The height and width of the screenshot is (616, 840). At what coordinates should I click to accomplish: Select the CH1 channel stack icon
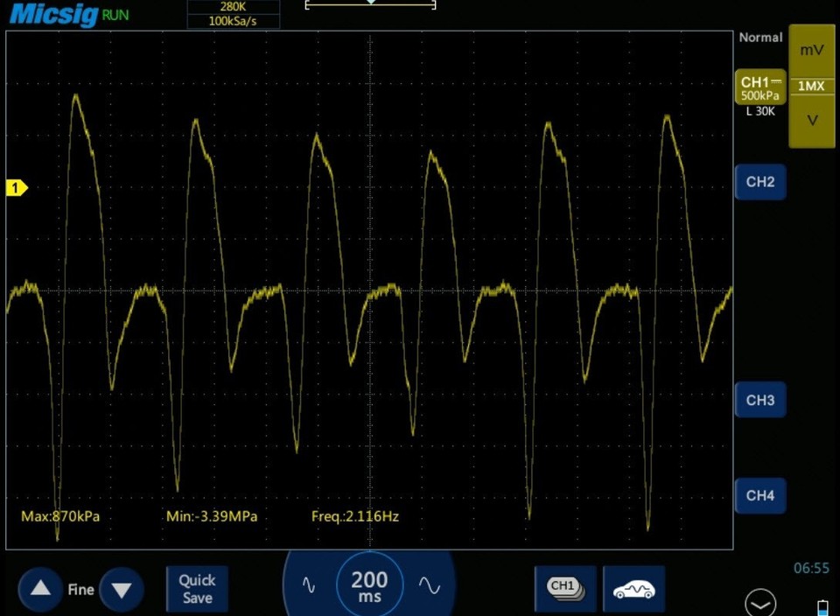(564, 590)
